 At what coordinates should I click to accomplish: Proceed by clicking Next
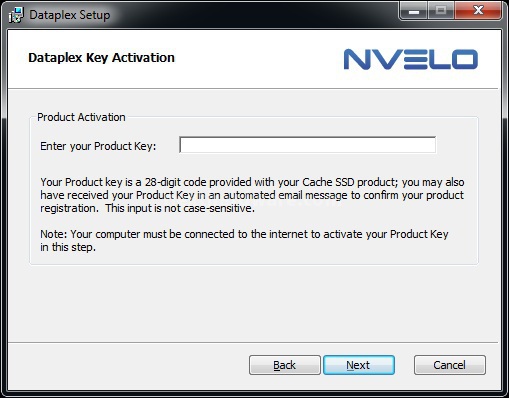[359, 365]
